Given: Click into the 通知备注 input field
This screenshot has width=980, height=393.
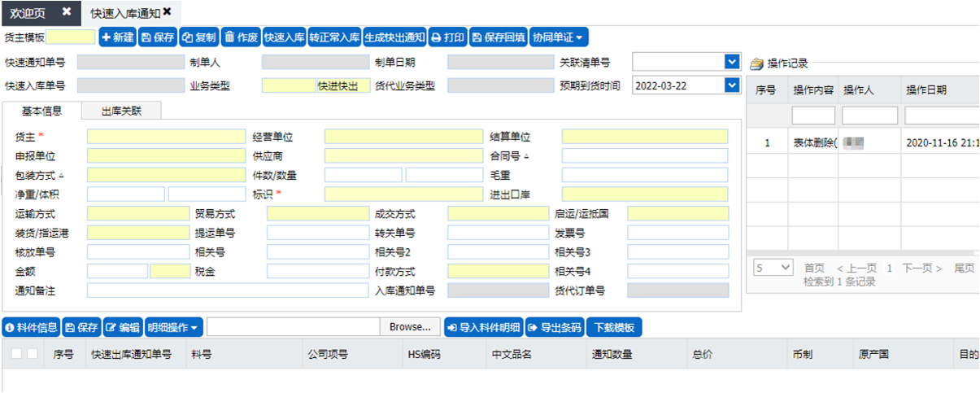Looking at the screenshot, I should [x=216, y=290].
